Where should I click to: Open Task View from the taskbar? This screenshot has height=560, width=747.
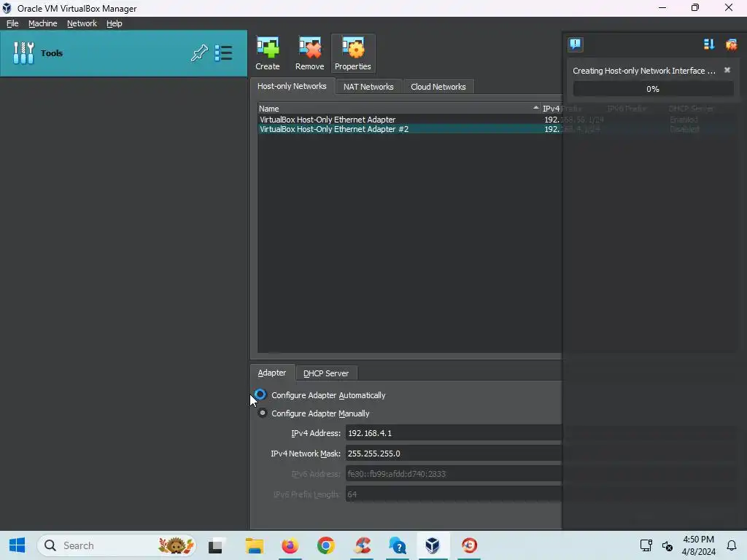click(215, 545)
